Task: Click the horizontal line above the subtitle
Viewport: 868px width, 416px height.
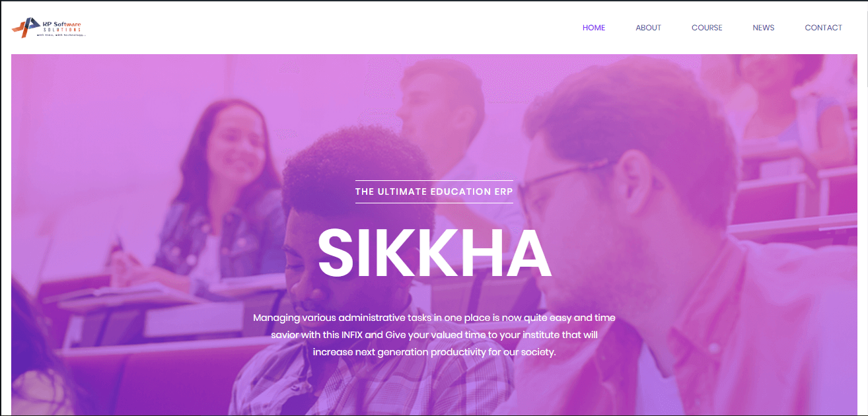Action: pos(434,180)
